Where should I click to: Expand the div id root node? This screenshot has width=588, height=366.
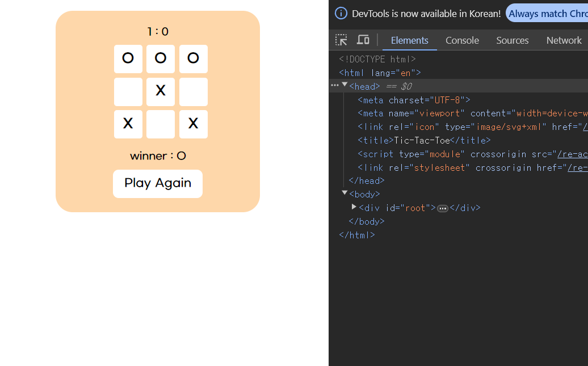[x=354, y=207]
